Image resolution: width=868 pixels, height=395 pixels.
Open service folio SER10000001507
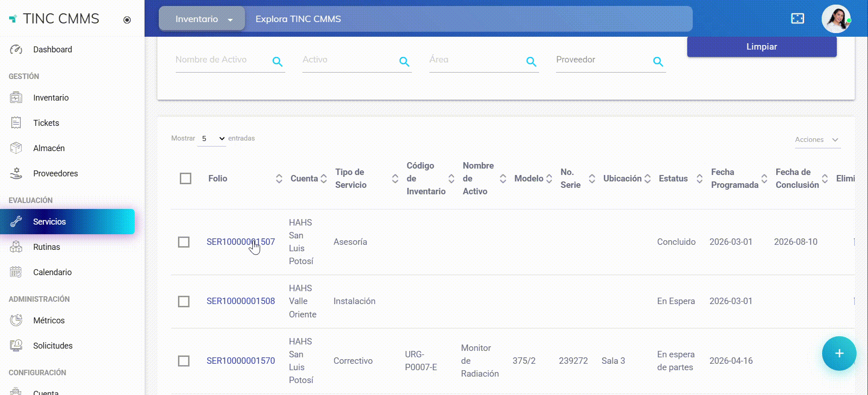240,242
